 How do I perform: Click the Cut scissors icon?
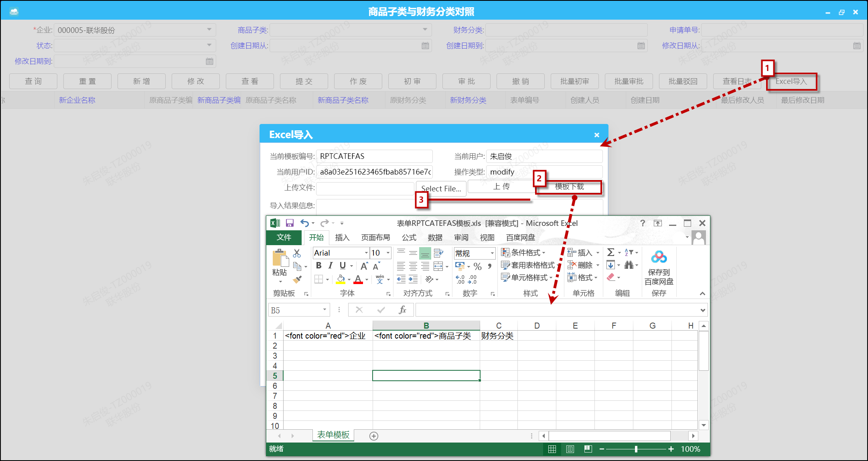[x=297, y=253]
